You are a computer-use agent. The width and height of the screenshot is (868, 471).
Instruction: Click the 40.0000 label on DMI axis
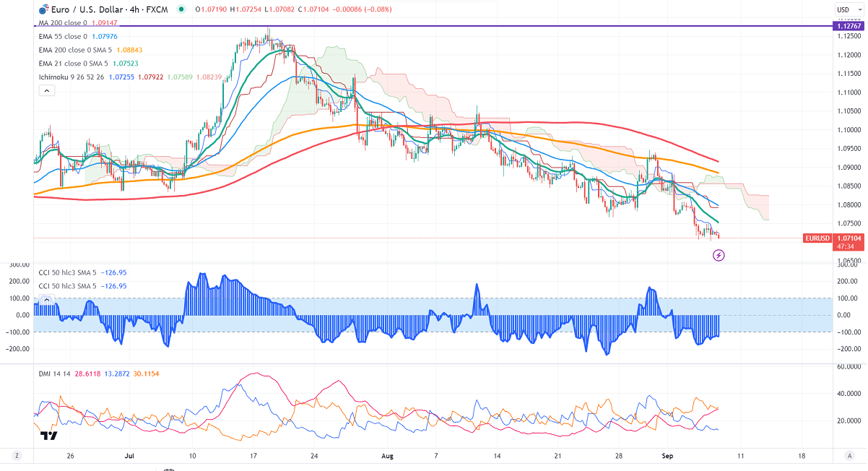pyautogui.click(x=848, y=394)
